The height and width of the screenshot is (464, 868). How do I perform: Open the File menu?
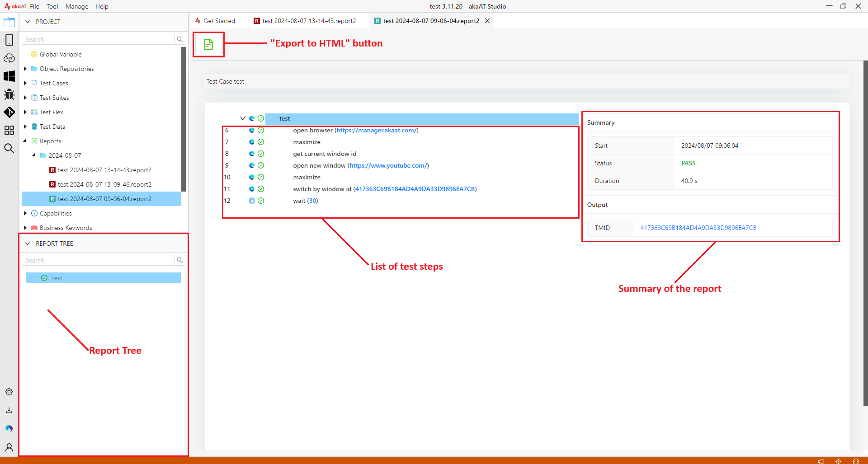pyautogui.click(x=34, y=6)
